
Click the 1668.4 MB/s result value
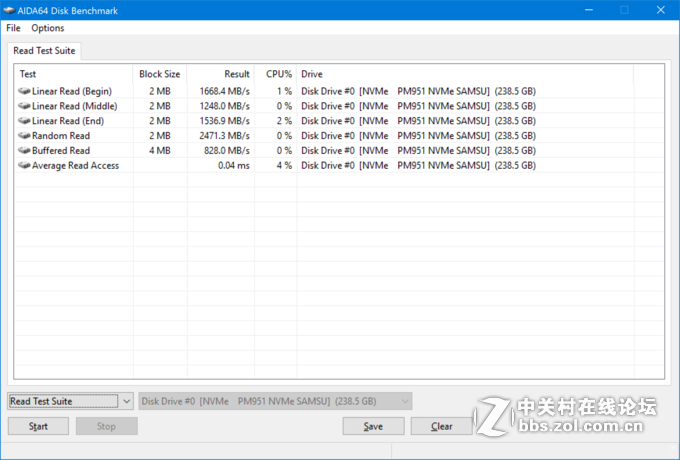click(x=225, y=91)
